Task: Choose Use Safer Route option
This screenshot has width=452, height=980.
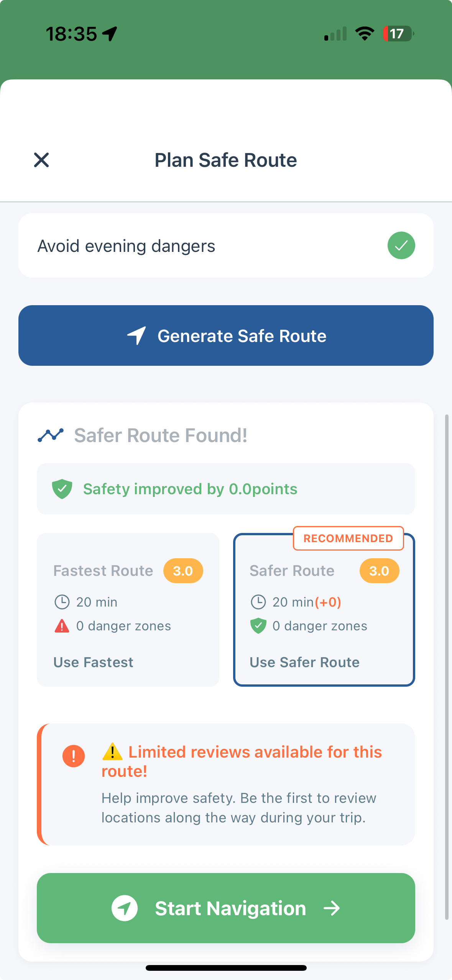Action: tap(304, 662)
